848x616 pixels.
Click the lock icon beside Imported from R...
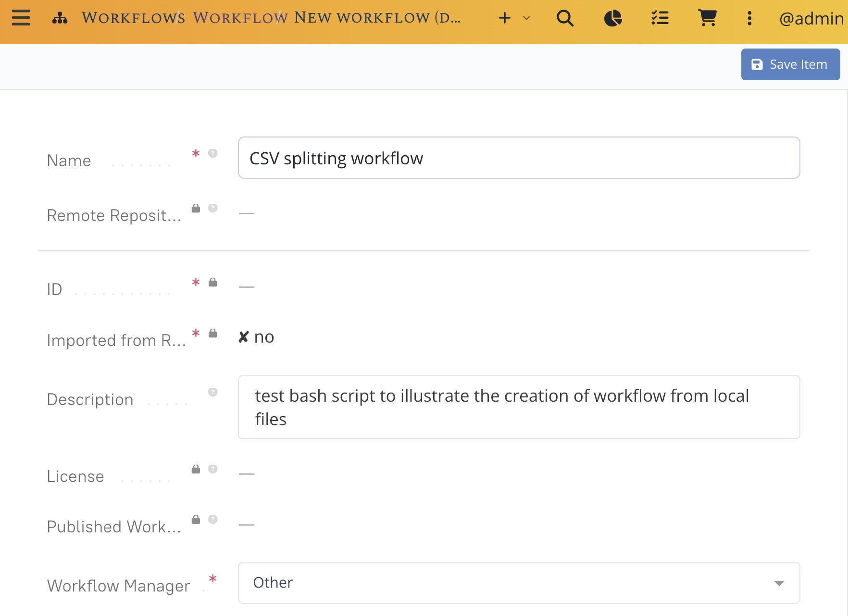(213, 333)
